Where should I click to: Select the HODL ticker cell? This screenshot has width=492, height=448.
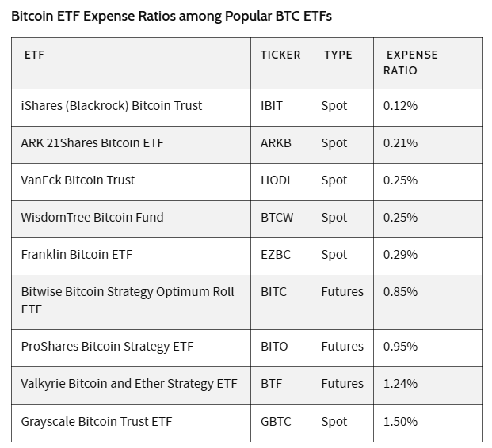click(x=277, y=180)
